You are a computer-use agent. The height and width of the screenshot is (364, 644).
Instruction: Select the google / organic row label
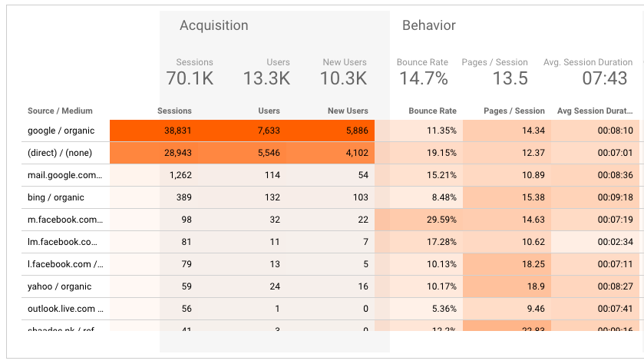(57, 131)
